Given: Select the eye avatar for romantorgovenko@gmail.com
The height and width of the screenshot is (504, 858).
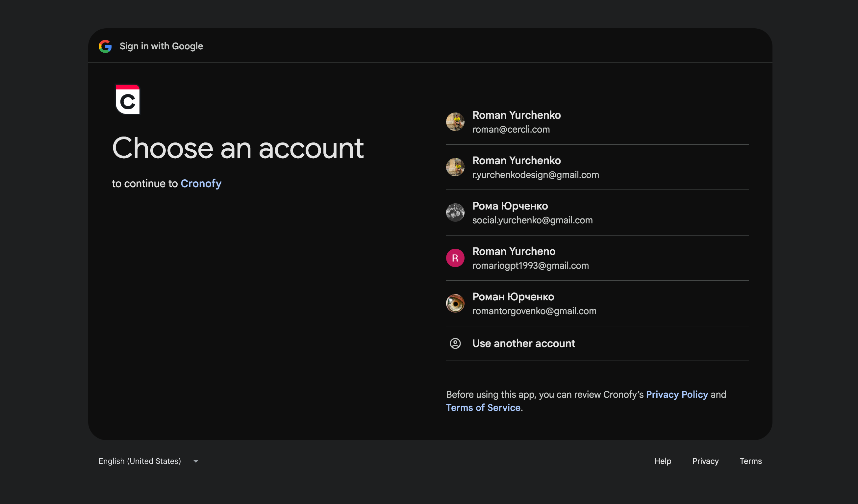Looking at the screenshot, I should [x=455, y=303].
